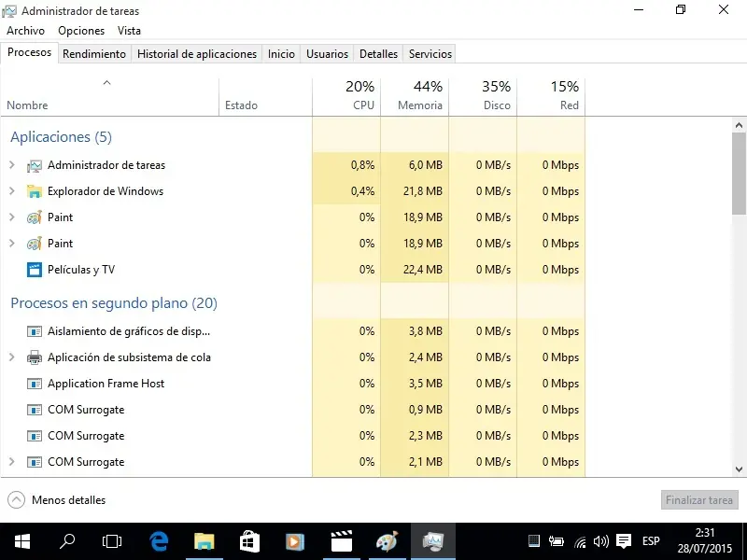Sort by the Nombre column header
Image resolution: width=747 pixels, height=560 pixels.
pos(109,97)
